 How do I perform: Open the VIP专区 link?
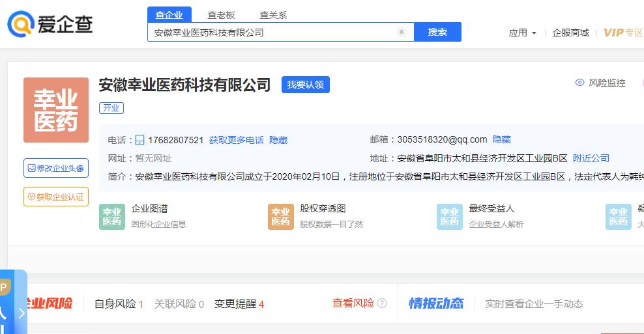[622, 33]
